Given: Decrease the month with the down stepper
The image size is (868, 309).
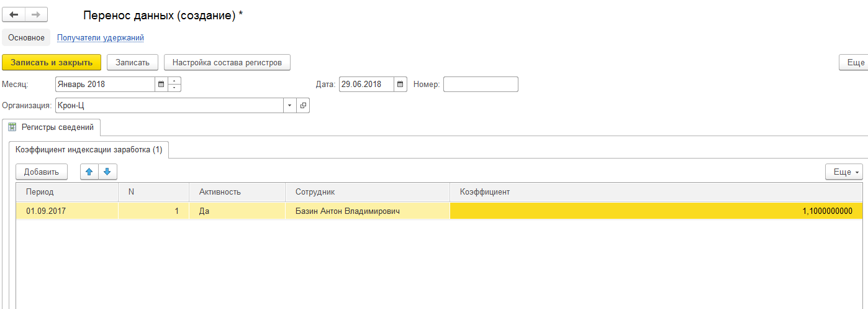Looking at the screenshot, I should pyautogui.click(x=174, y=88).
